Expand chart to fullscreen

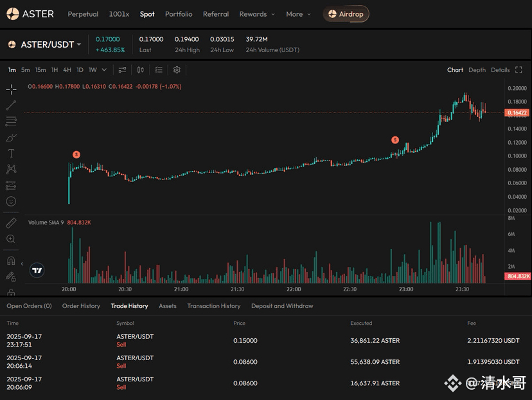pos(519,70)
